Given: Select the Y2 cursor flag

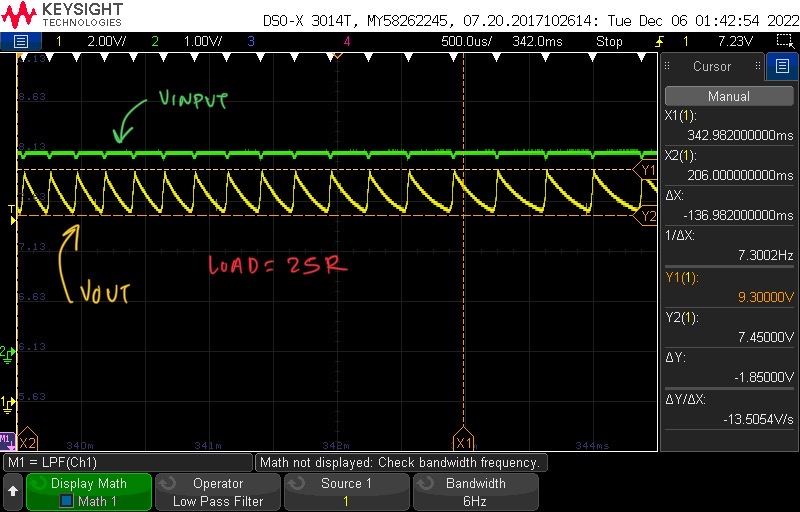Looking at the screenshot, I should point(647,216).
